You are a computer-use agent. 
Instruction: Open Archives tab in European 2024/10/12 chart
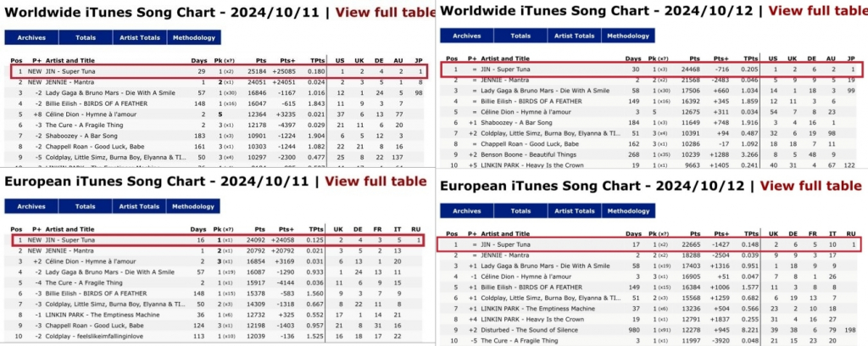tap(466, 211)
